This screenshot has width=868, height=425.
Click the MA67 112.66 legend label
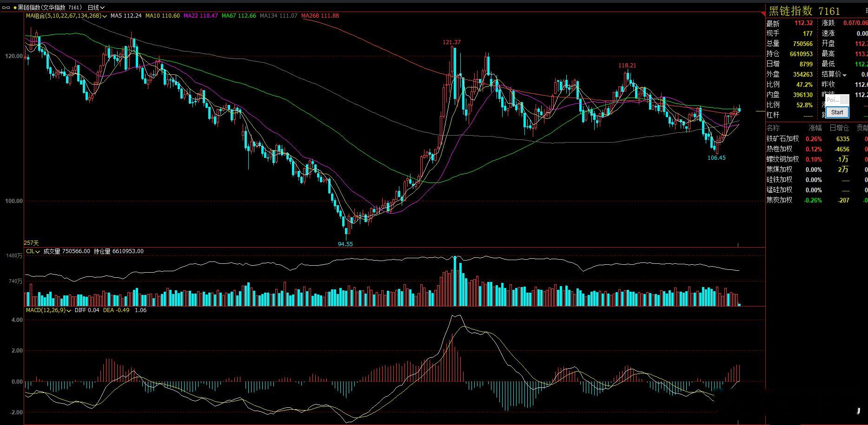[239, 16]
